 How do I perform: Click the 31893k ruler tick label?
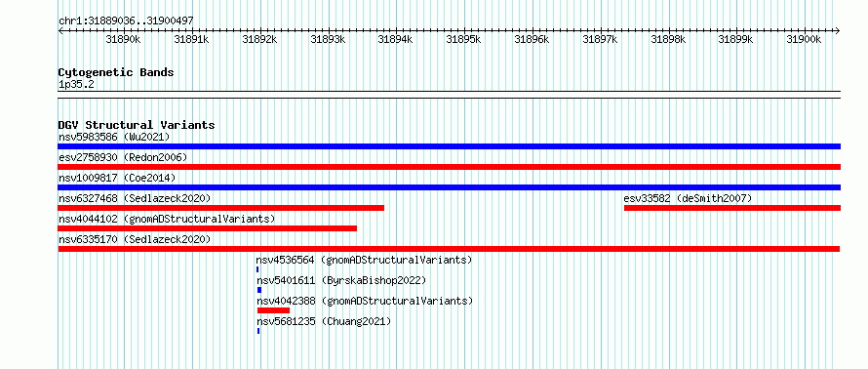point(328,39)
